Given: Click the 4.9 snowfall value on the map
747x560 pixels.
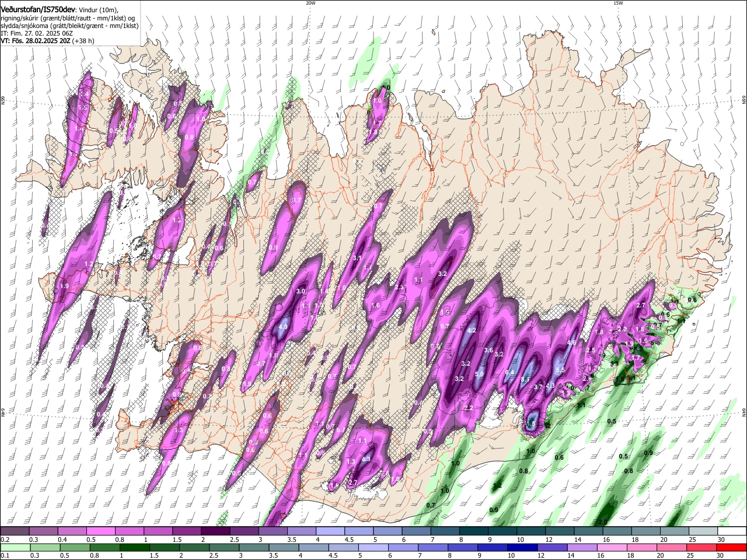Looking at the screenshot, I should tap(284, 327).
